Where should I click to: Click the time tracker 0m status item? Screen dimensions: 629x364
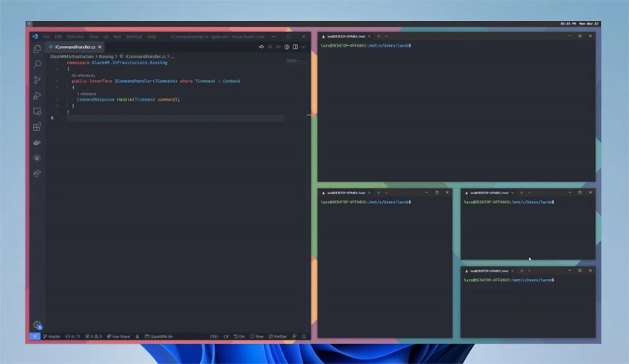click(239, 336)
